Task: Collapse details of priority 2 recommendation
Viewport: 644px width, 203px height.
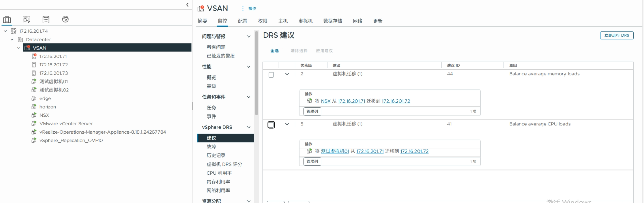Action: [287, 74]
